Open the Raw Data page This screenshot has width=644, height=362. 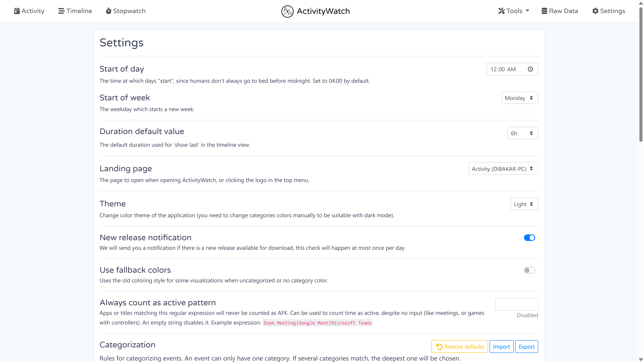560,11
